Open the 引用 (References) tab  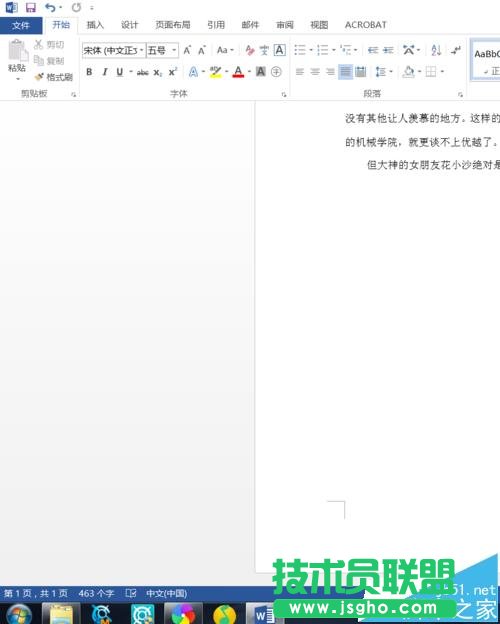coord(216,25)
